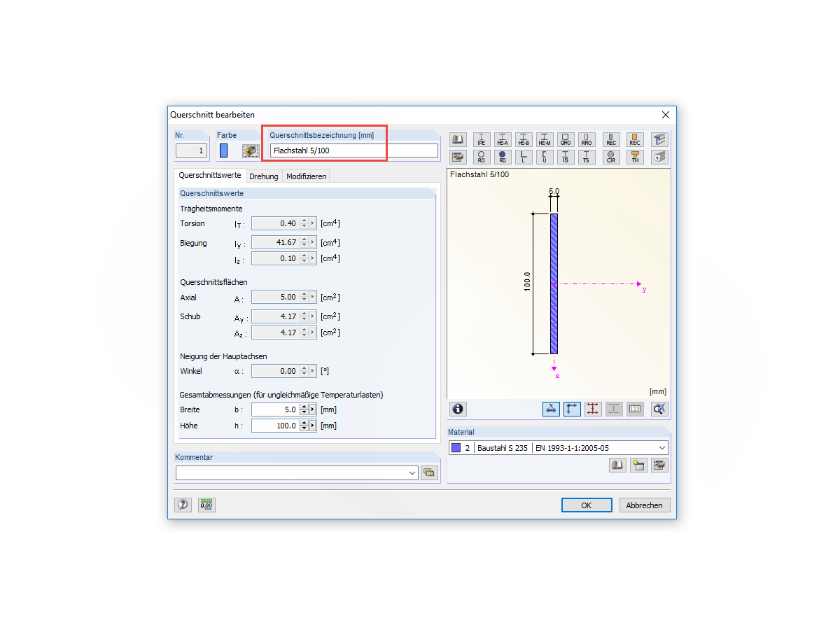
Task: Open the thin-walled SHAPE profile icon
Action: pyautogui.click(x=659, y=139)
